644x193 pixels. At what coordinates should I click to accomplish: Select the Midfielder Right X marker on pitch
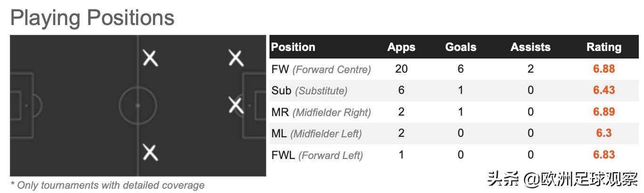pyautogui.click(x=150, y=152)
